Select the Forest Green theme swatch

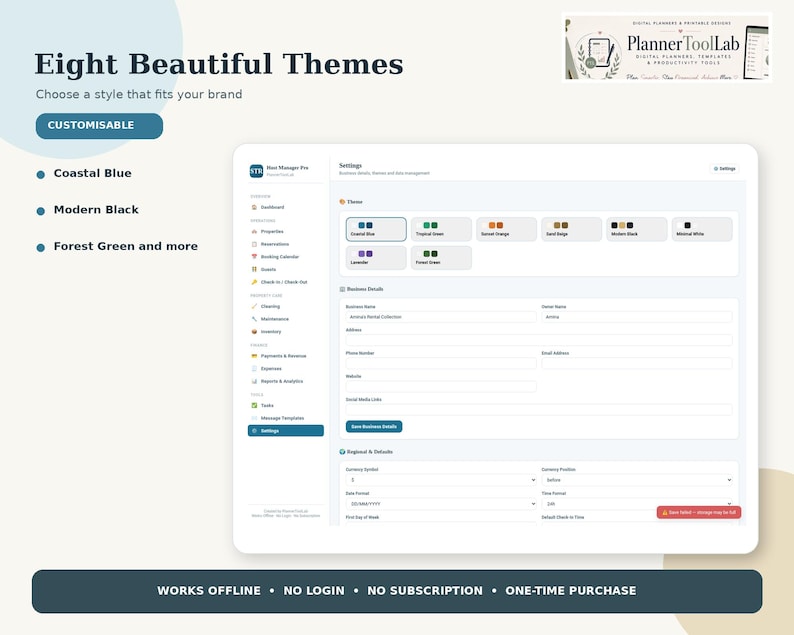pyautogui.click(x=441, y=258)
